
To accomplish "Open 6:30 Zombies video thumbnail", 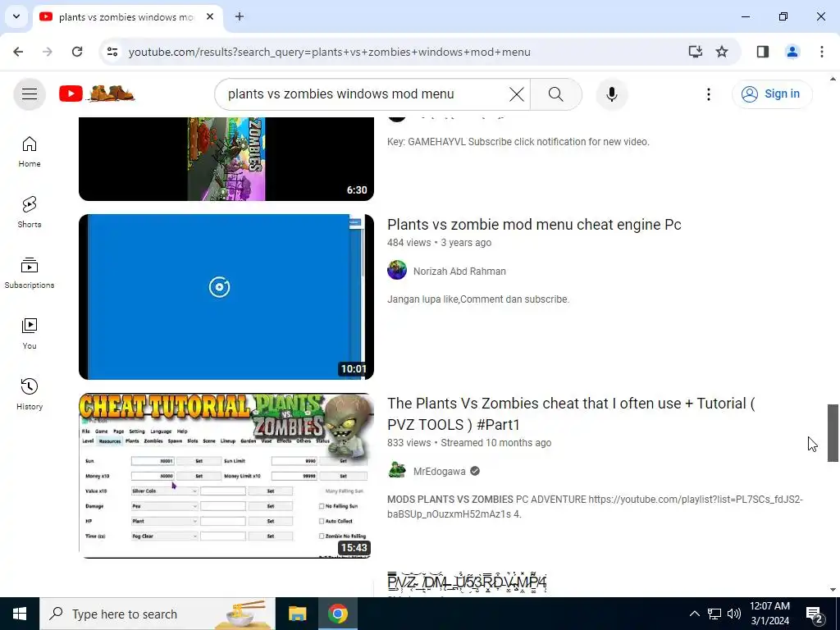I will pos(226,158).
